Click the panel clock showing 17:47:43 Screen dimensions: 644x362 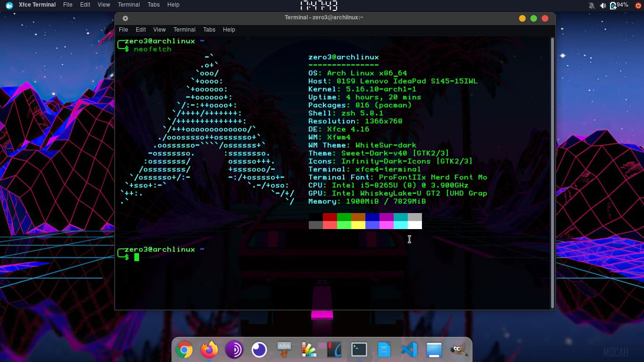319,5
